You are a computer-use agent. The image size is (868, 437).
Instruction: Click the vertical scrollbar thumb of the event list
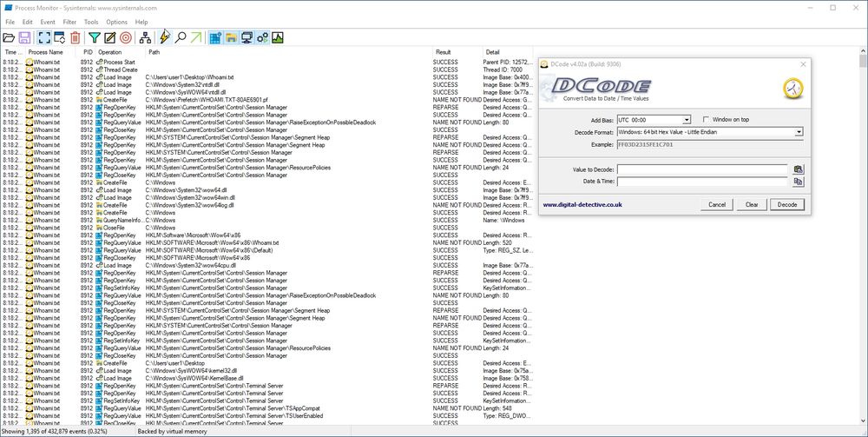click(863, 61)
